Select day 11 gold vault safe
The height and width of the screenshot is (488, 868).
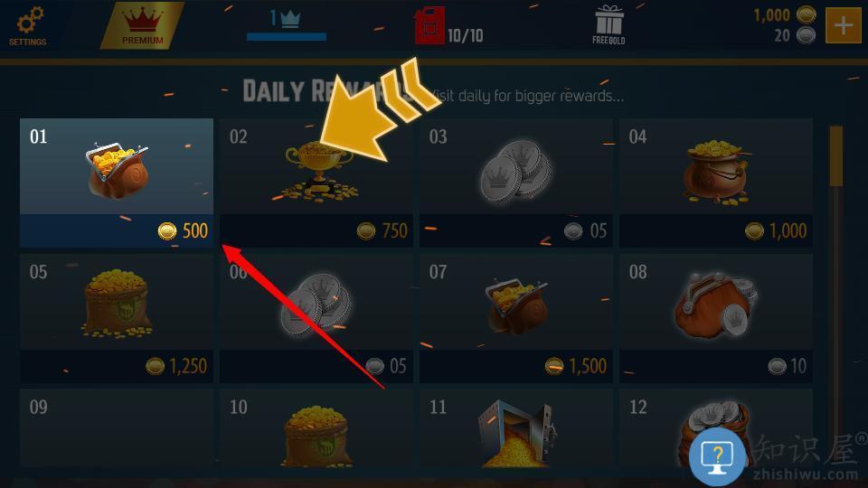[x=516, y=427]
